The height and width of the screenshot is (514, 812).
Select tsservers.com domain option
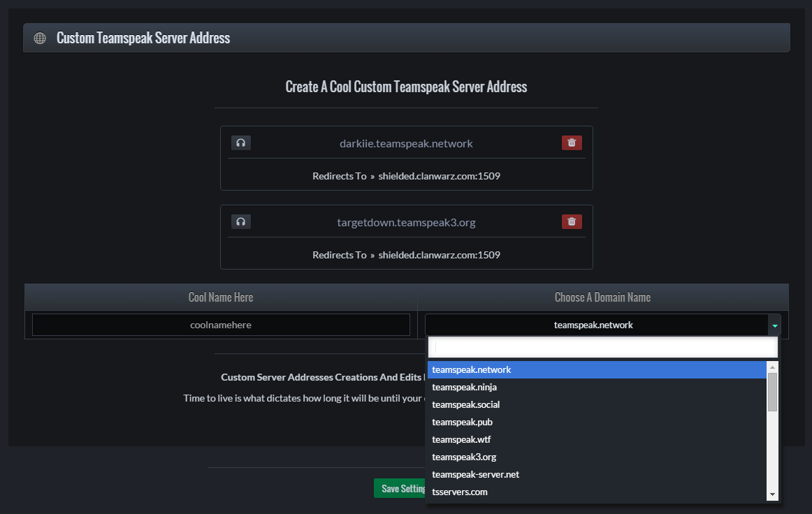[597, 492]
